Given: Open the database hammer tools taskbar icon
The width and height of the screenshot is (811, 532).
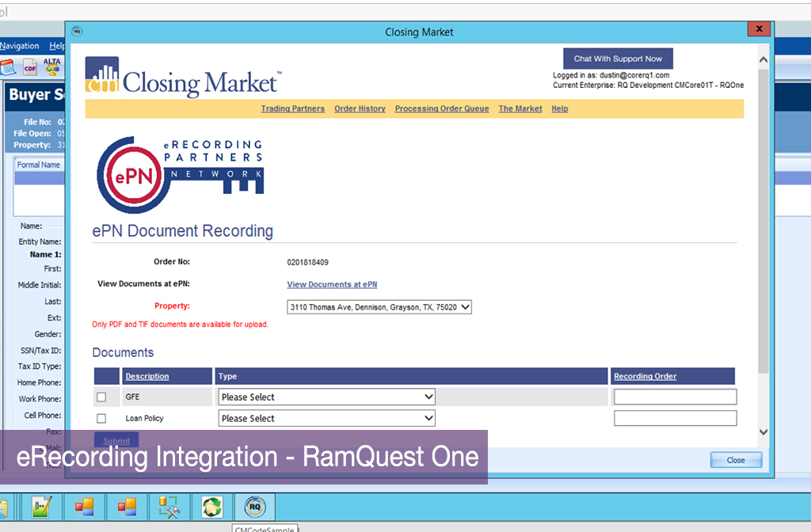Looking at the screenshot, I should (169, 507).
